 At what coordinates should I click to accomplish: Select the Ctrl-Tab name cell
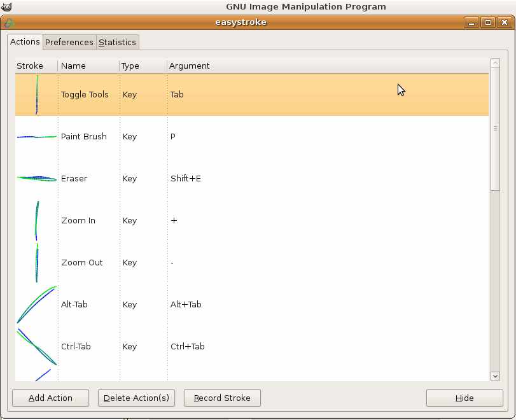(x=76, y=347)
